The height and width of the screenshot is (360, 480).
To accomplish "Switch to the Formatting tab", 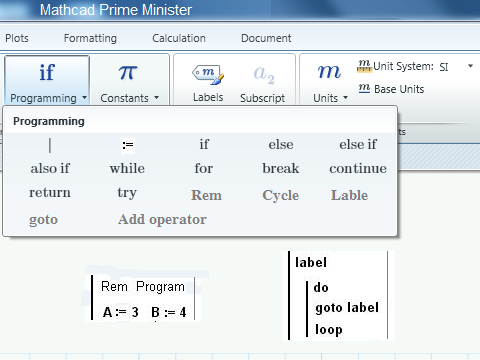I will (90, 38).
